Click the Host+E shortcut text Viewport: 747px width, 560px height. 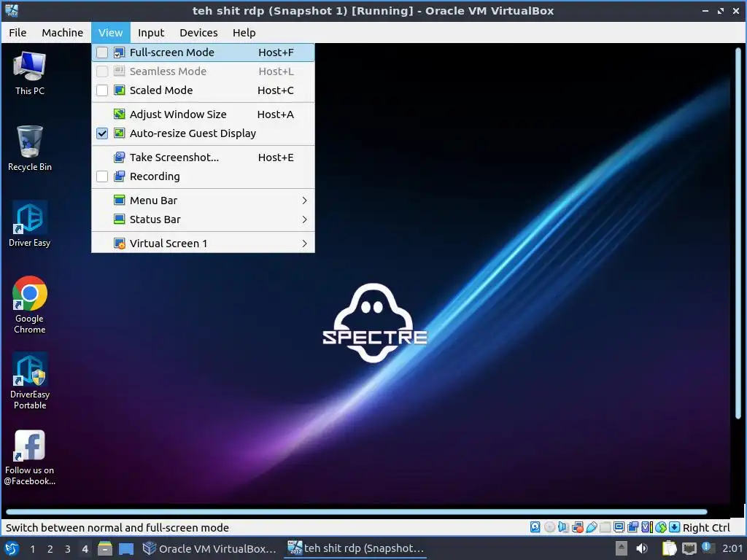pos(275,157)
